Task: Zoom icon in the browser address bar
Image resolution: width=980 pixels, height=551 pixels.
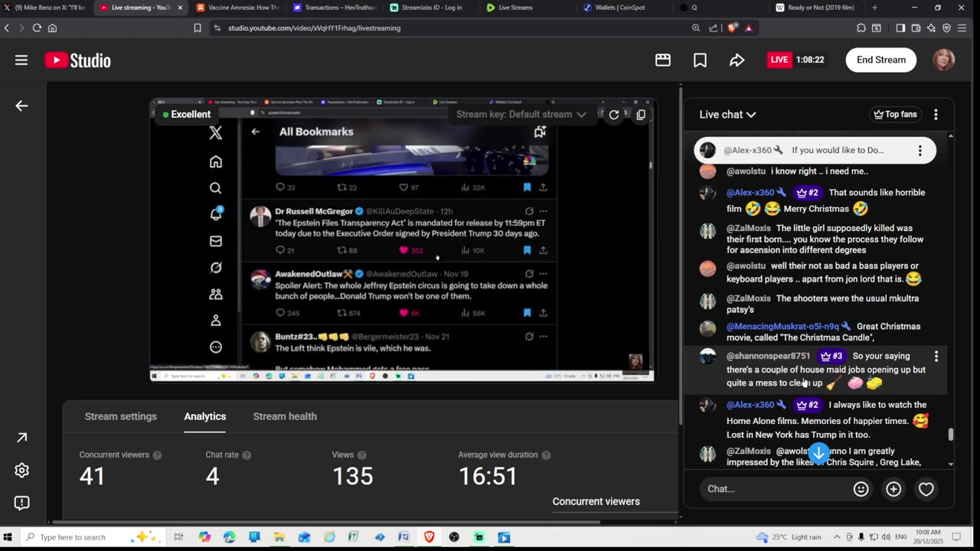Action: pos(696,28)
